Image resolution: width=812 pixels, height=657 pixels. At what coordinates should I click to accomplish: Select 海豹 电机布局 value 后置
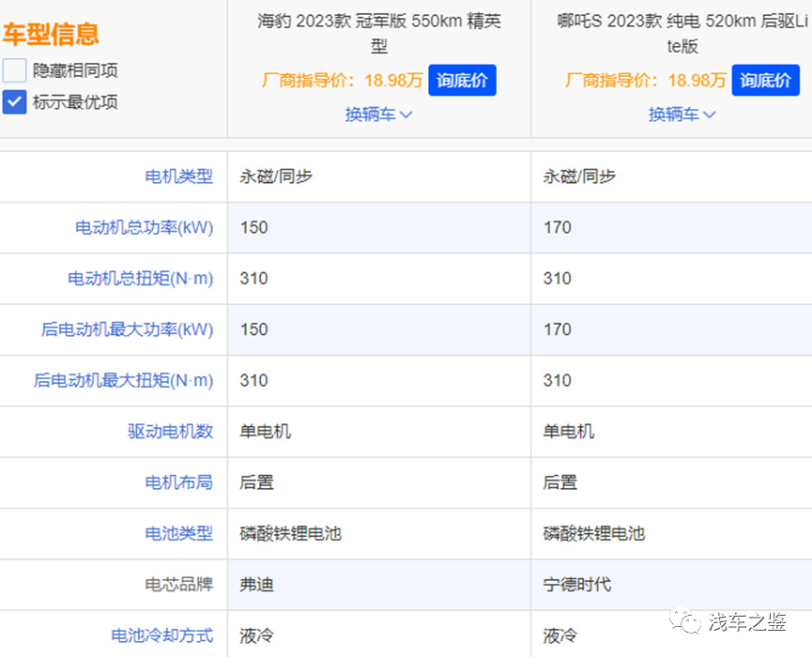tap(256, 482)
